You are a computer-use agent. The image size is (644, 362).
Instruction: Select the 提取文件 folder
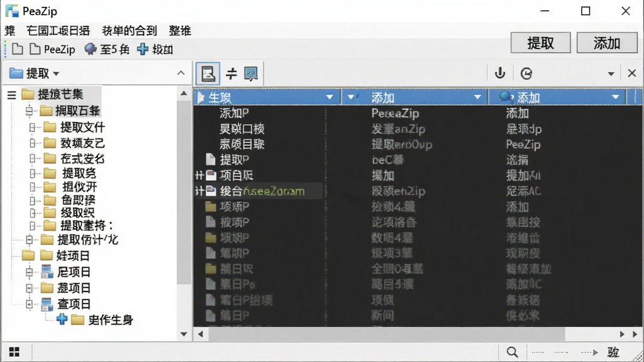(x=82, y=127)
